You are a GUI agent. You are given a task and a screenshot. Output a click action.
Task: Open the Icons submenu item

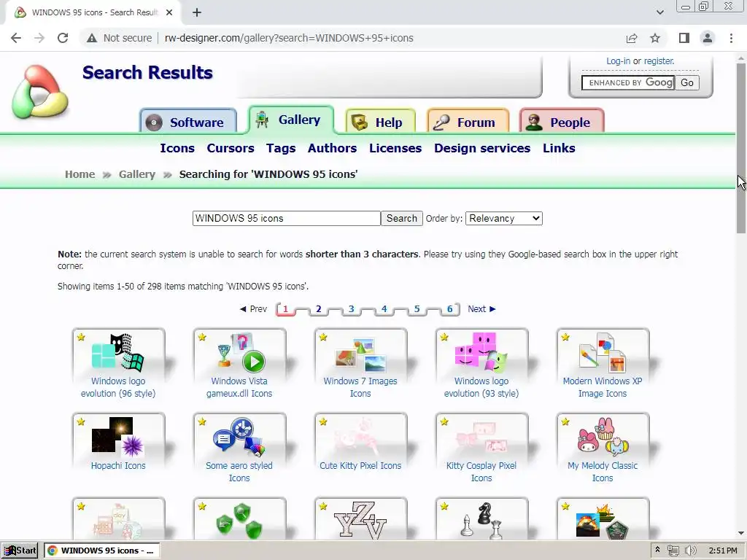tap(177, 148)
